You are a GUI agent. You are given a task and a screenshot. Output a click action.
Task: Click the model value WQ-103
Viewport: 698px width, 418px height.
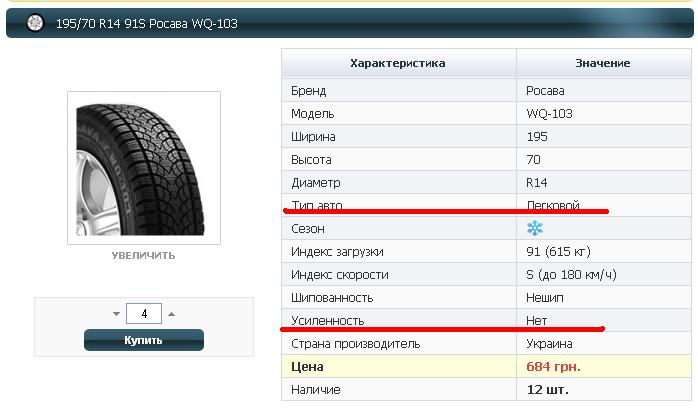tap(549, 114)
